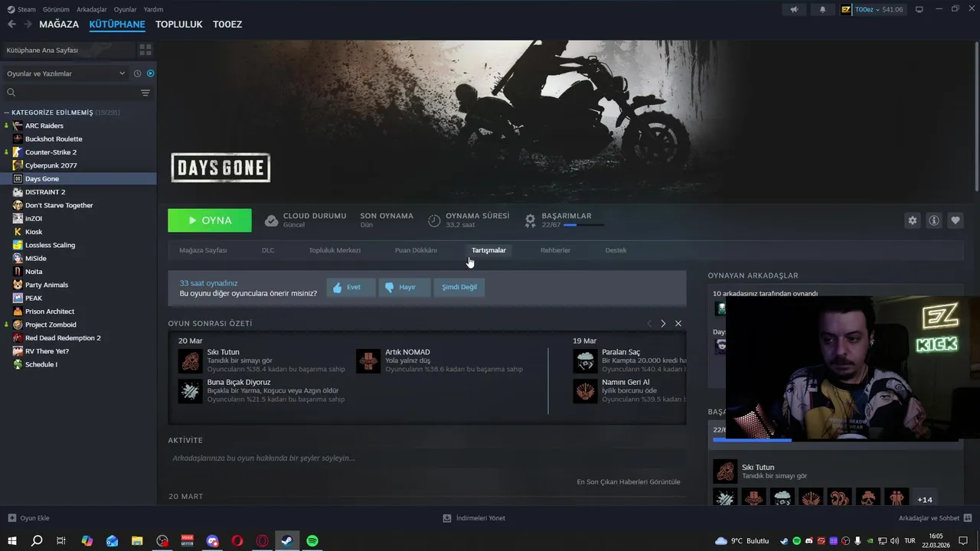The height and width of the screenshot is (551, 980).
Task: Open Topluluk Merkezi link
Action: pos(335,250)
